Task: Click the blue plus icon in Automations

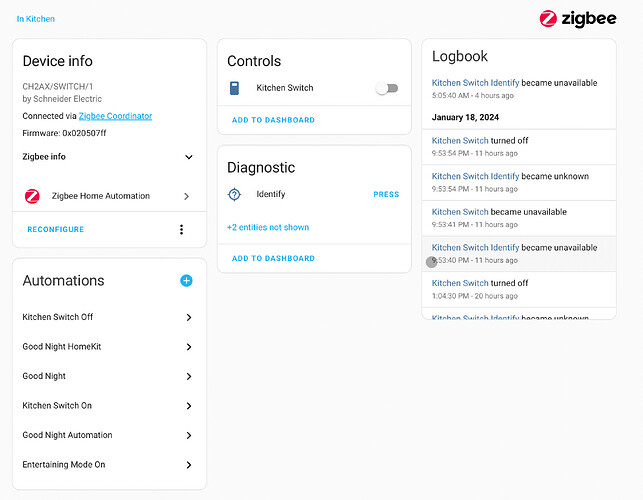Action: (x=186, y=281)
